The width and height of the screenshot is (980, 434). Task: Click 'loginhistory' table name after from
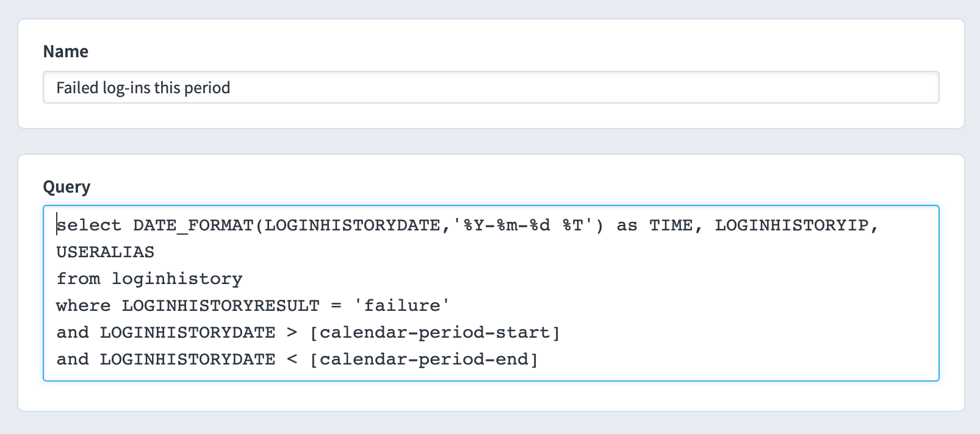(x=177, y=279)
